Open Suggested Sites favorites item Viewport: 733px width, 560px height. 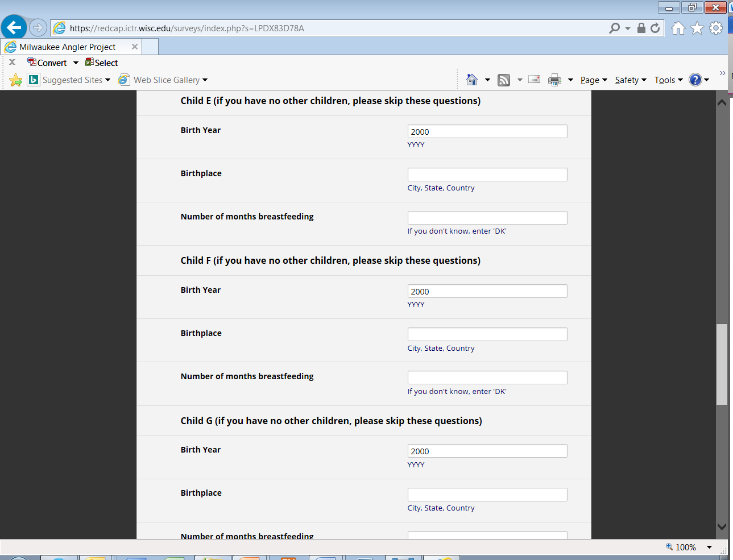pos(69,80)
